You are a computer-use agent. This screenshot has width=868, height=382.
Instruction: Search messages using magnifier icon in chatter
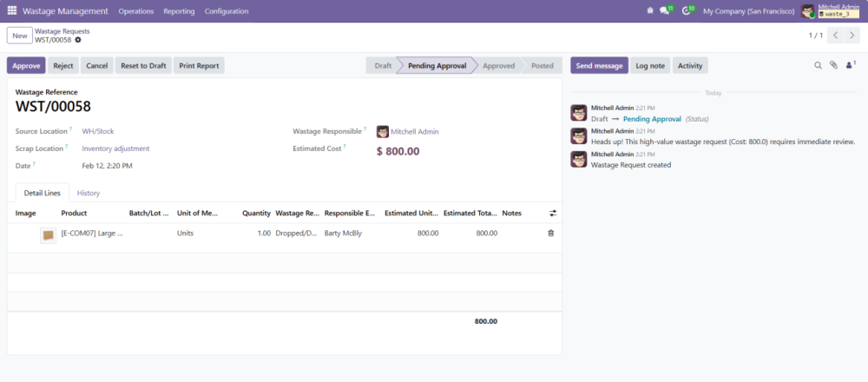point(818,65)
